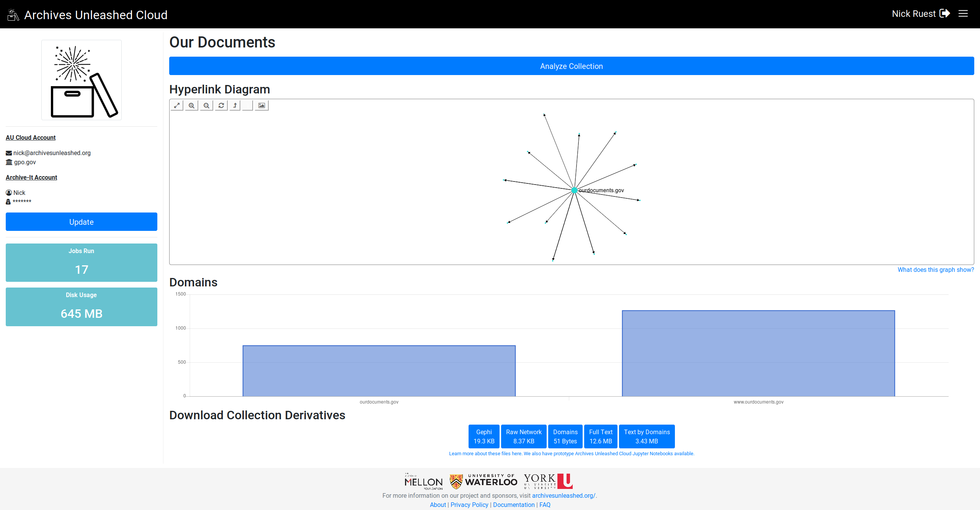Open the FAQ footer link
This screenshot has width=980, height=510.
pos(545,505)
